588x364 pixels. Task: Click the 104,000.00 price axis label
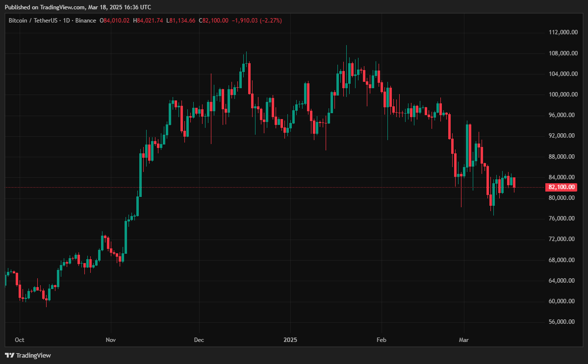point(563,74)
